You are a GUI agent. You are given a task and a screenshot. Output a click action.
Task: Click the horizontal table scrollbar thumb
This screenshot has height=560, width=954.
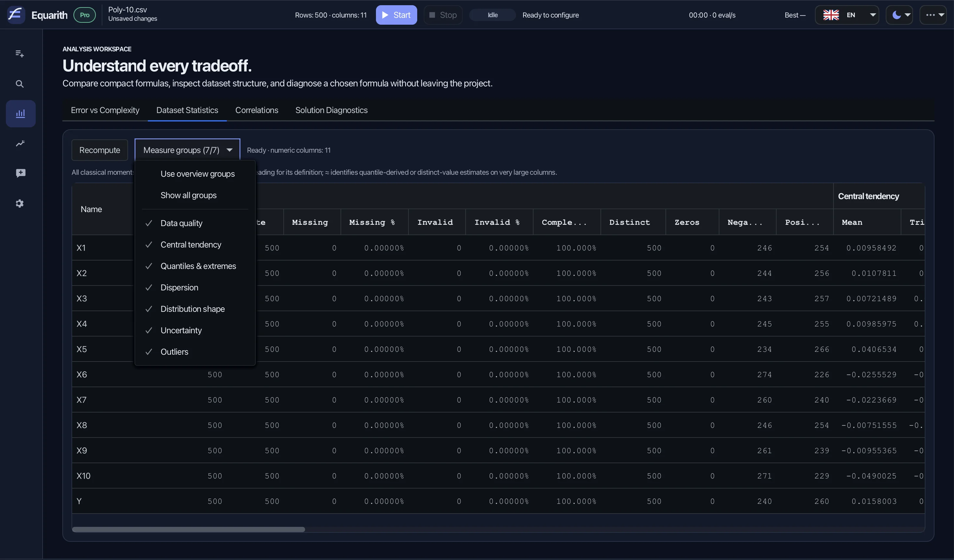[x=188, y=529]
